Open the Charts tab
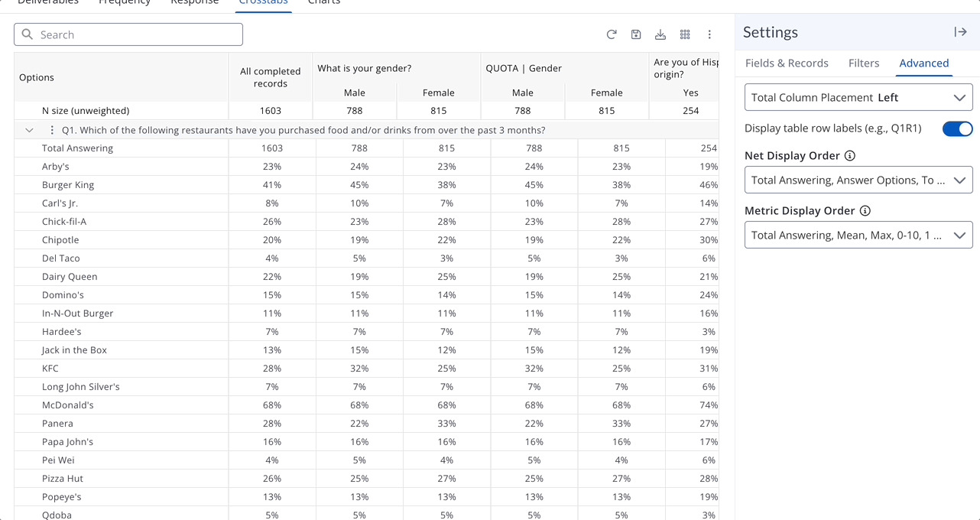 (x=324, y=2)
